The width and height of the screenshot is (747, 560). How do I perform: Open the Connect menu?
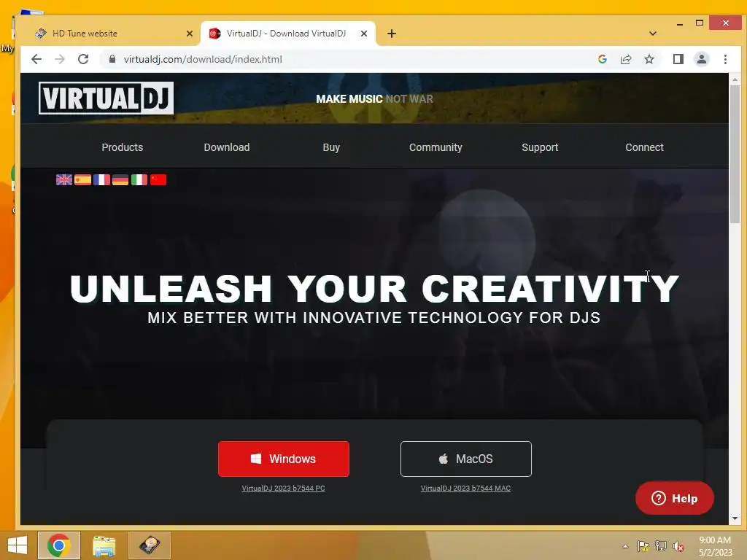644,147
